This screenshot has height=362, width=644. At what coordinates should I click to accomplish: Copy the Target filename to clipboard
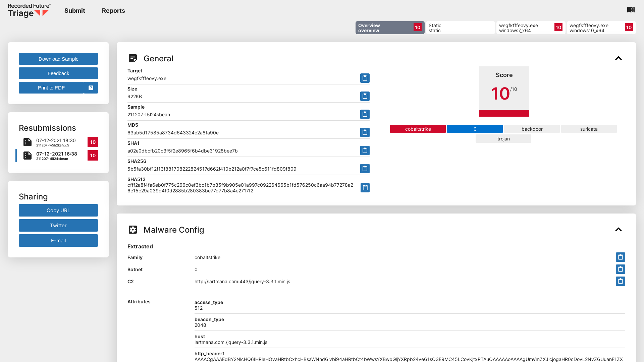point(365,78)
